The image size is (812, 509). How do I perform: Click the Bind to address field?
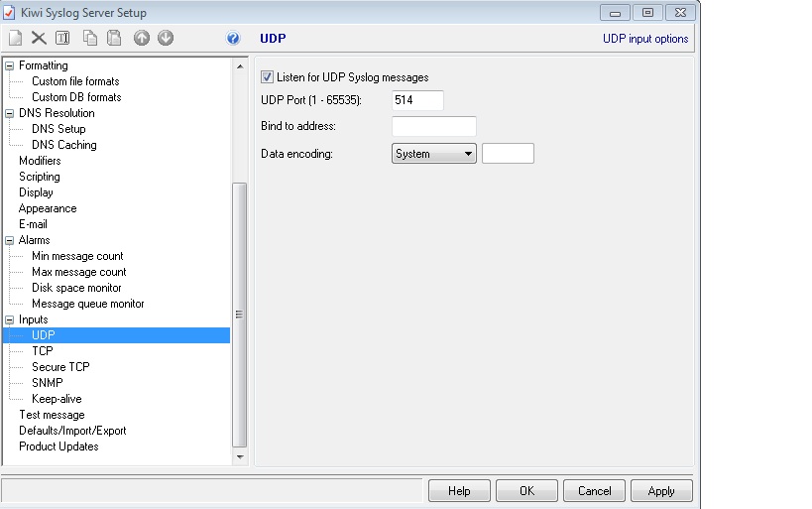434,126
